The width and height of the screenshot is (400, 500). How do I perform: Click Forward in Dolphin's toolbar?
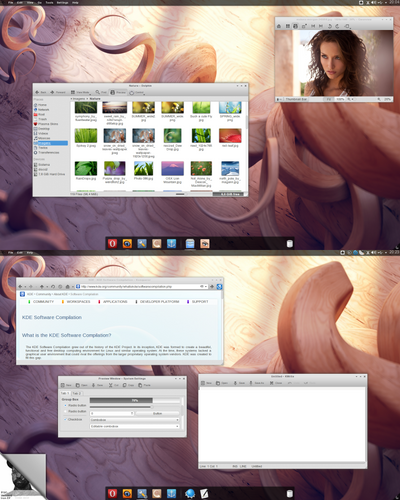[58, 92]
